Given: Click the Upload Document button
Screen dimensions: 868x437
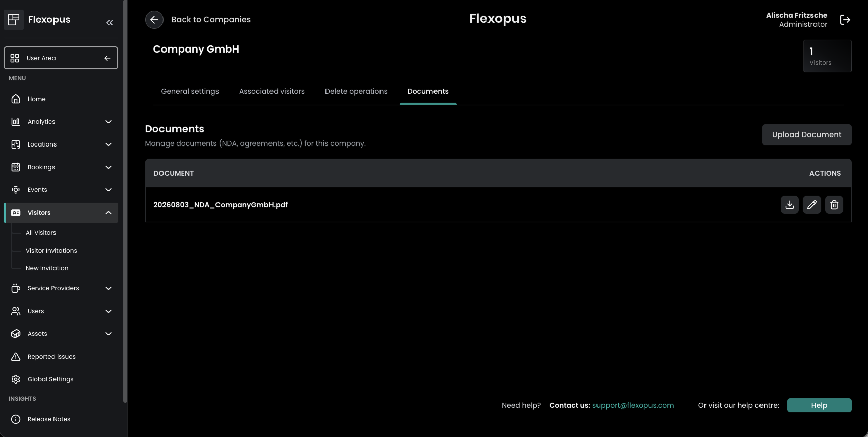Looking at the screenshot, I should 806,135.
